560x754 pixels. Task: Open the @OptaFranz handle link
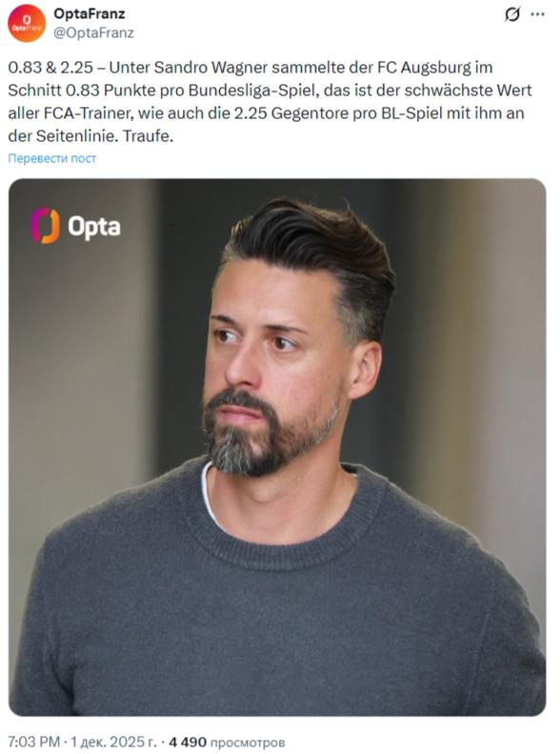coord(93,32)
